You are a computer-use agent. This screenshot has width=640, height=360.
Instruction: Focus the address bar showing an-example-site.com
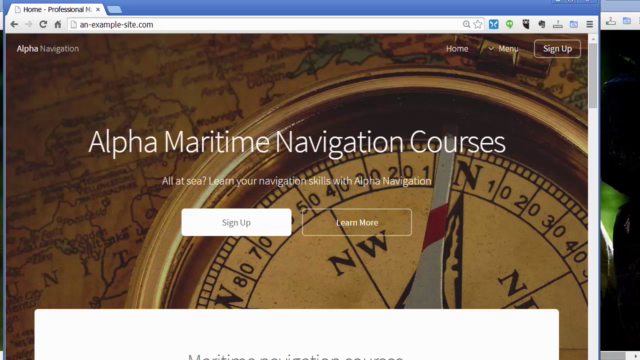269,24
